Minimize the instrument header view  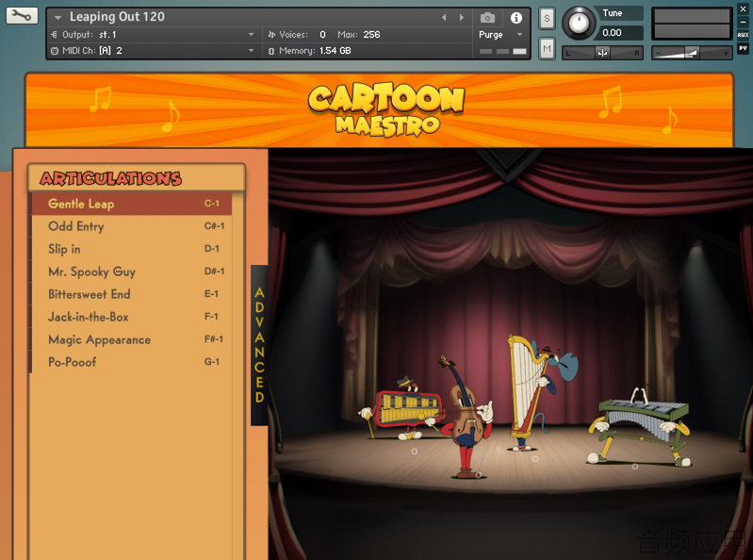pyautogui.click(x=743, y=22)
